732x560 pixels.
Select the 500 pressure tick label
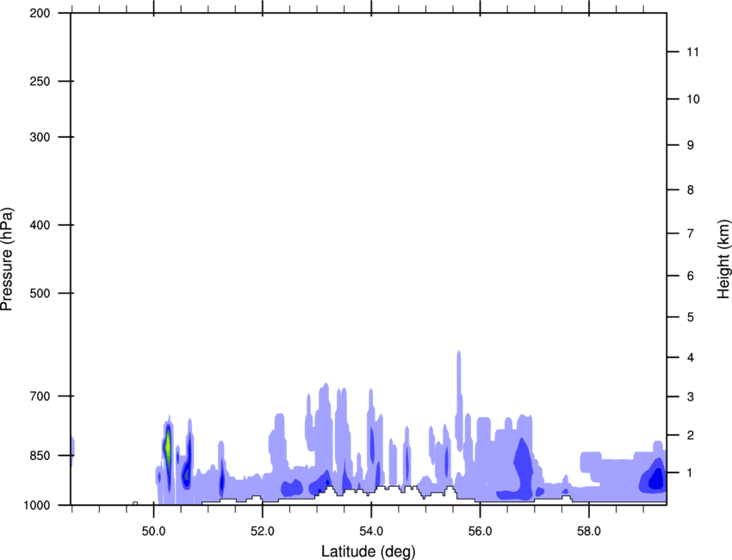(x=40, y=293)
